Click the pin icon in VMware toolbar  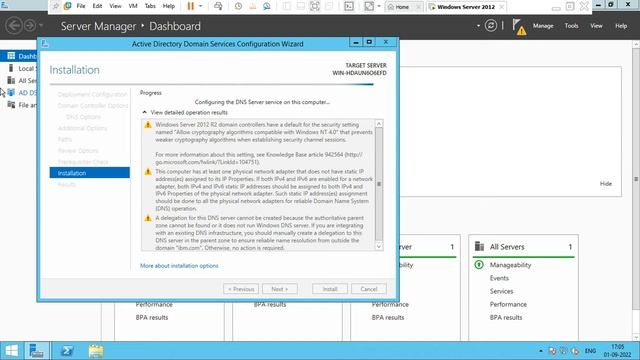tap(56, 6)
